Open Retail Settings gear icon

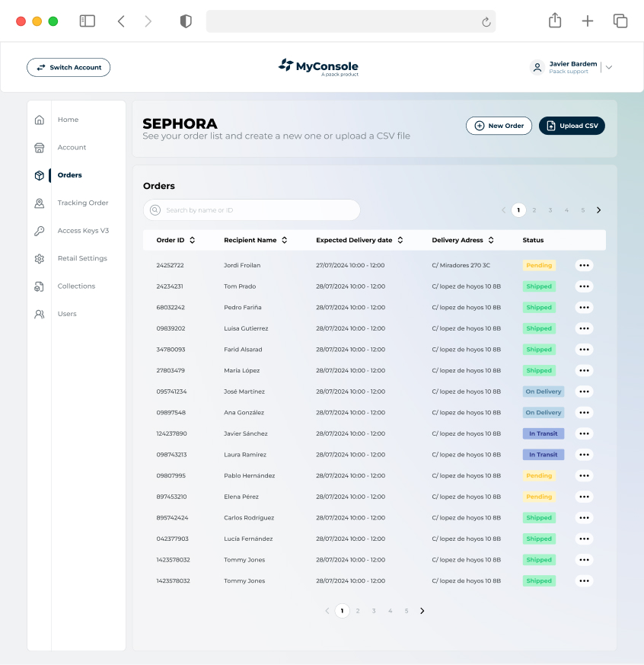coord(40,259)
